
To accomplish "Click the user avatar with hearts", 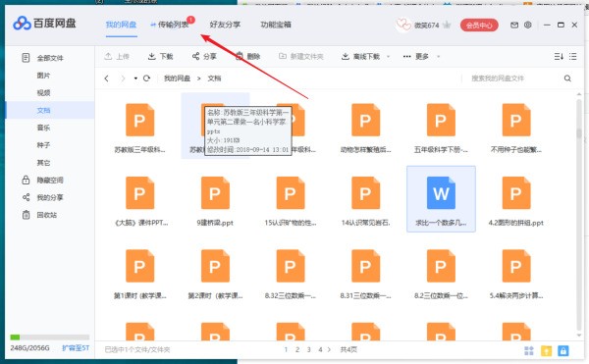I will point(403,26).
